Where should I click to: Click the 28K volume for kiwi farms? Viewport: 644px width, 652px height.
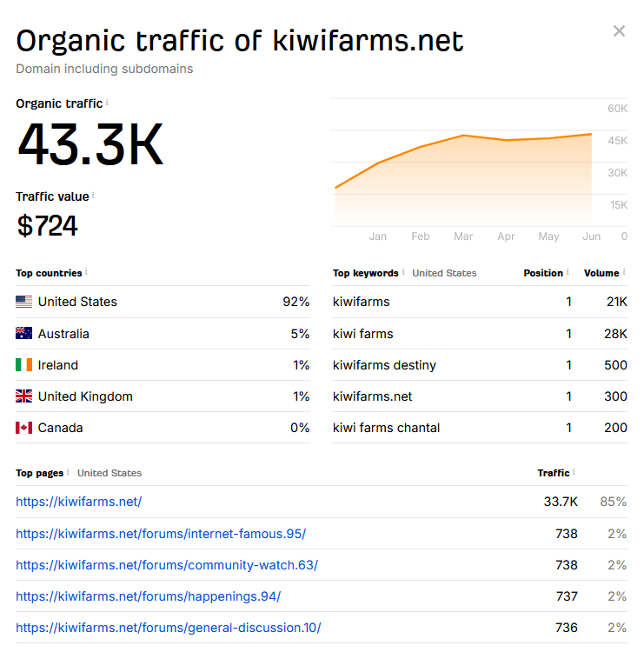point(615,334)
